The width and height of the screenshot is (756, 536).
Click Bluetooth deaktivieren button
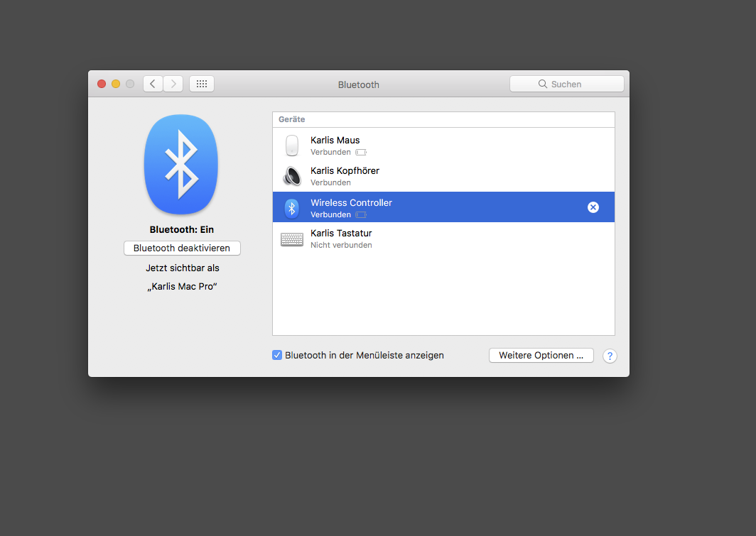[x=182, y=248]
